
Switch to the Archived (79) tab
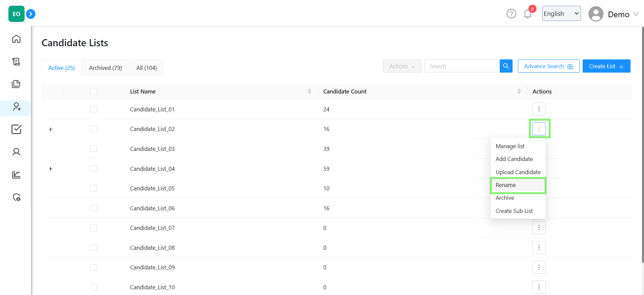[105, 68]
